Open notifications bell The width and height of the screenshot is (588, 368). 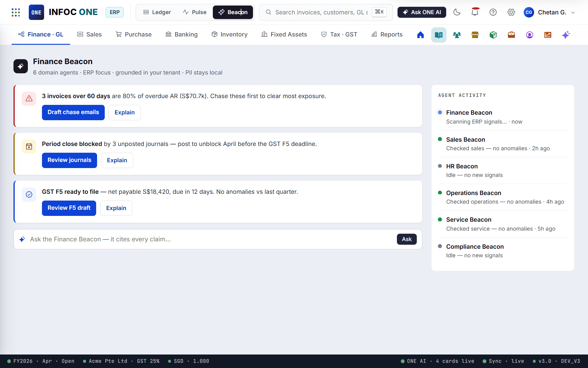[475, 12]
